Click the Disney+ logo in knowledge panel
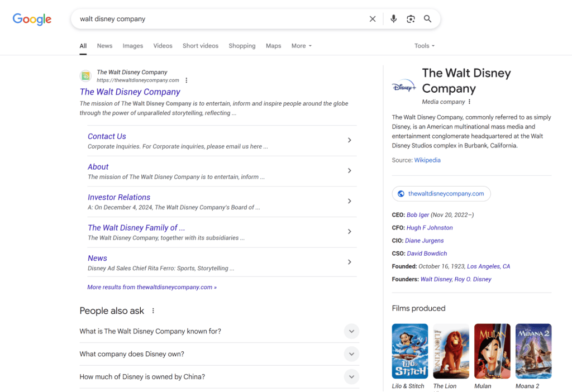Image resolution: width=572 pixels, height=392 pixels. pyautogui.click(x=404, y=87)
